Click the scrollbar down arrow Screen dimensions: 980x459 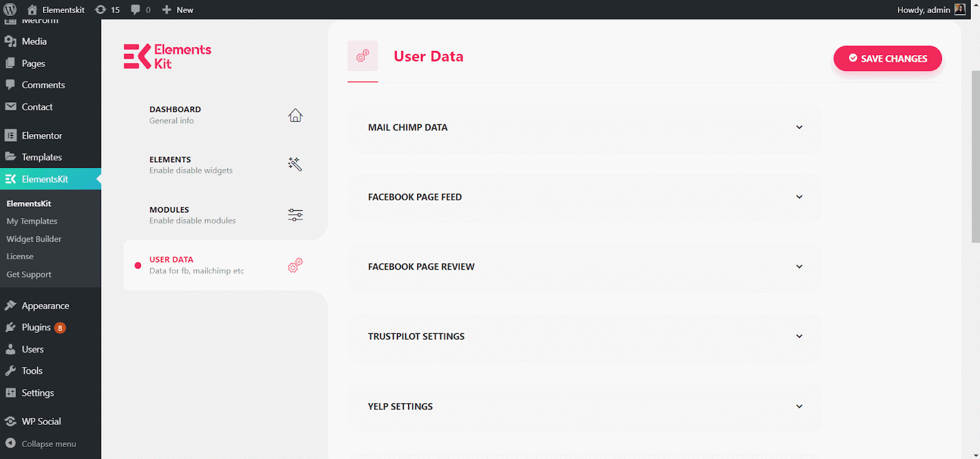point(975,455)
